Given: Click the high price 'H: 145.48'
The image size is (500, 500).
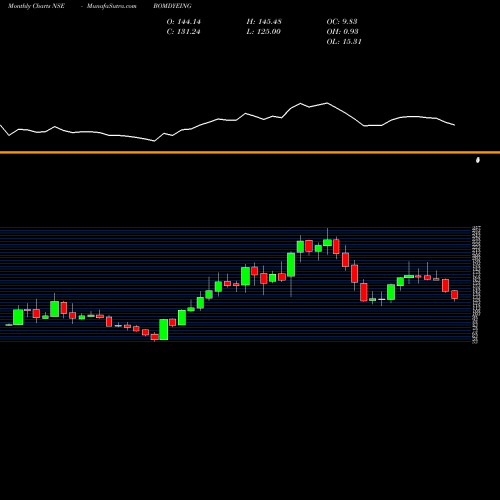Looking at the screenshot, I should tap(264, 22).
